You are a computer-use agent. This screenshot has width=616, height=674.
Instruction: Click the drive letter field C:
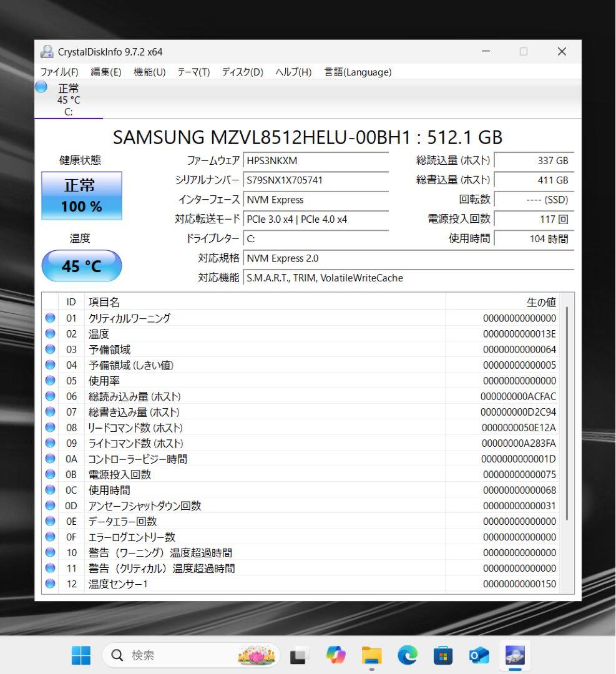316,238
